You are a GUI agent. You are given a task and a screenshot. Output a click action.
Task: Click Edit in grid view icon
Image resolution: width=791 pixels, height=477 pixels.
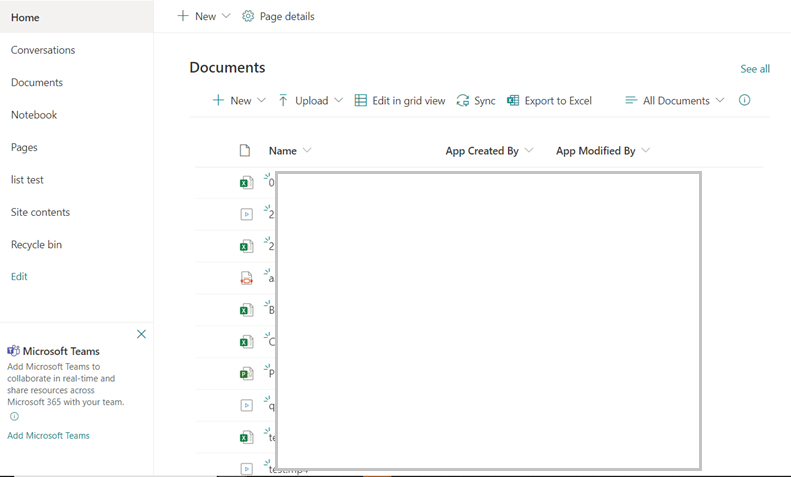[x=361, y=100]
